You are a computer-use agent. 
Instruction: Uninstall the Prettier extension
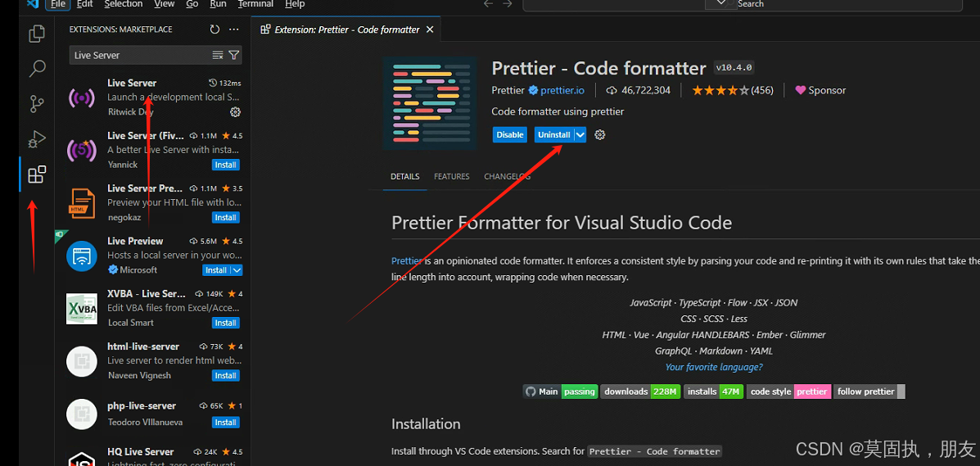point(553,134)
